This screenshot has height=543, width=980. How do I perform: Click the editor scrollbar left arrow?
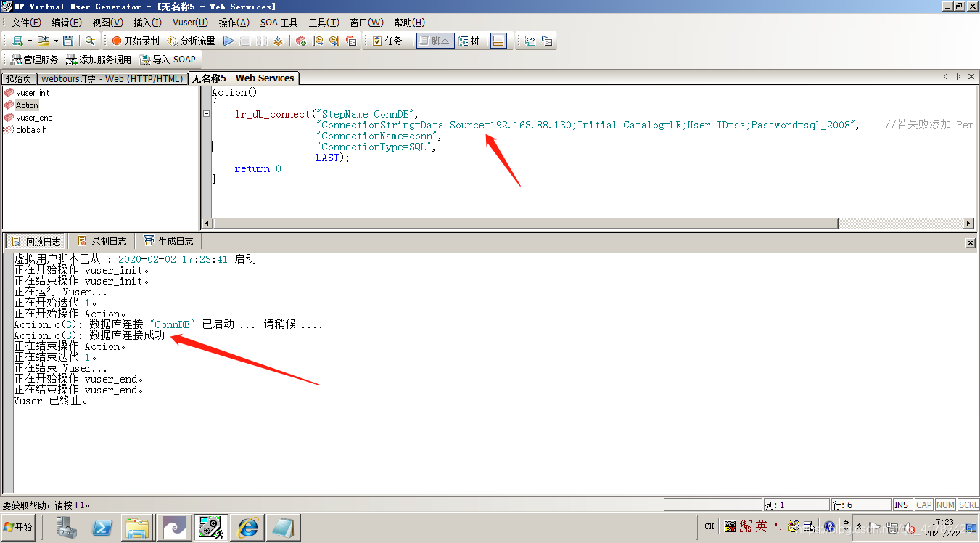tap(207, 224)
